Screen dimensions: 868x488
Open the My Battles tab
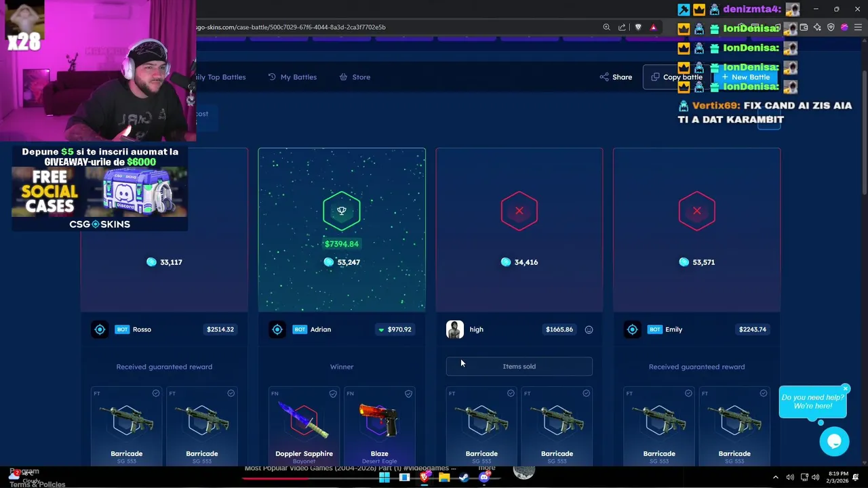292,77
